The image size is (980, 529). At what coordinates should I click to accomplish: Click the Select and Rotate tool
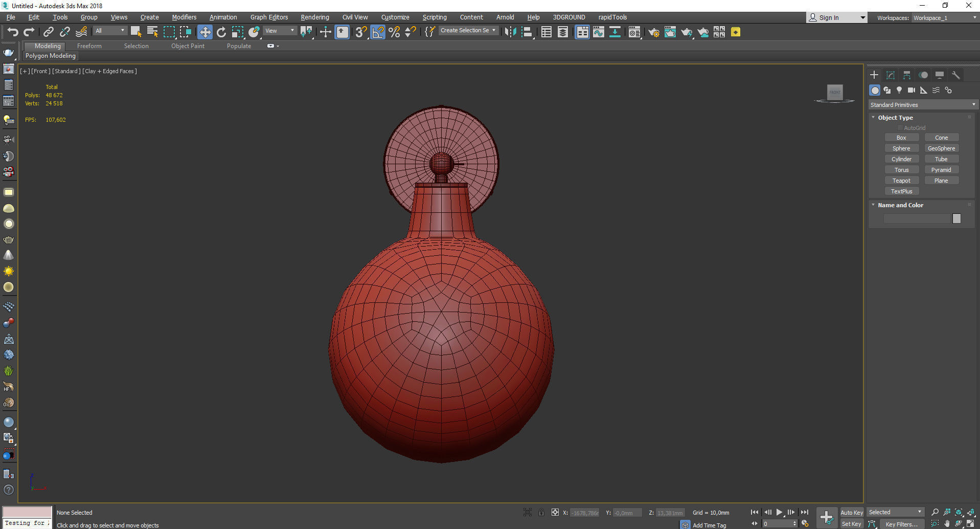[221, 32]
